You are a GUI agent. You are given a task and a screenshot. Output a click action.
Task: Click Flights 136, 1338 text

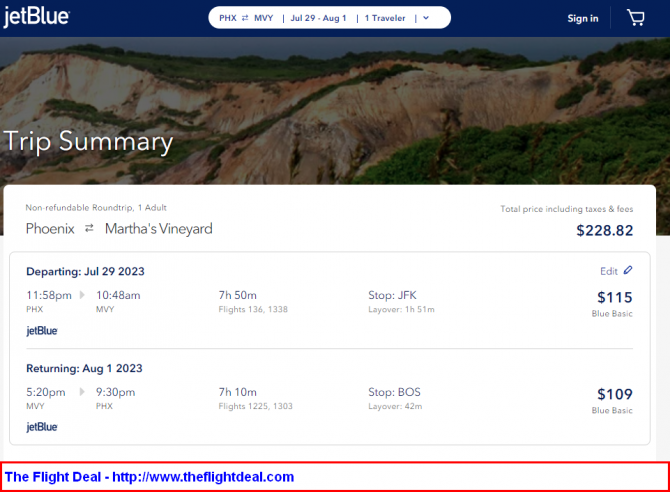tap(253, 309)
